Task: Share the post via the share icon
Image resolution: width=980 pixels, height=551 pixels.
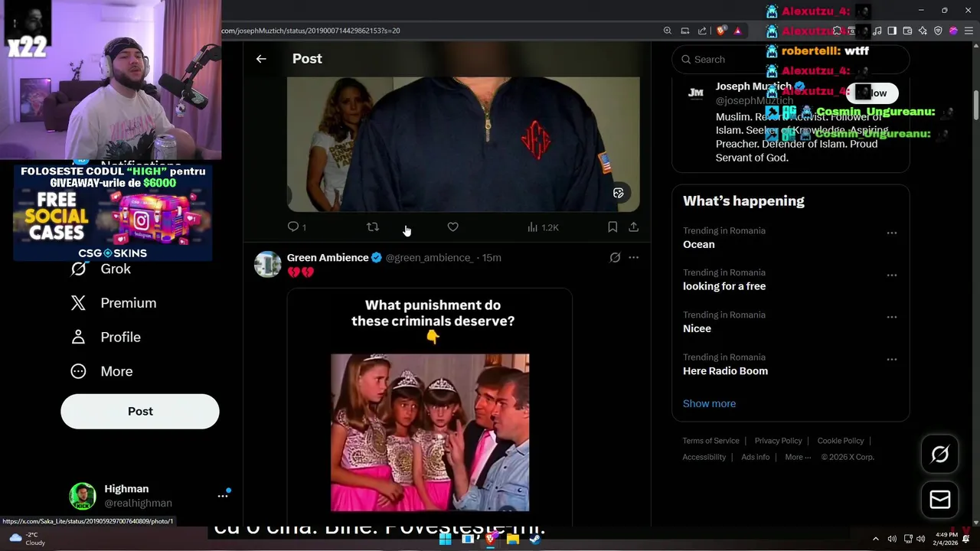Action: [633, 227]
